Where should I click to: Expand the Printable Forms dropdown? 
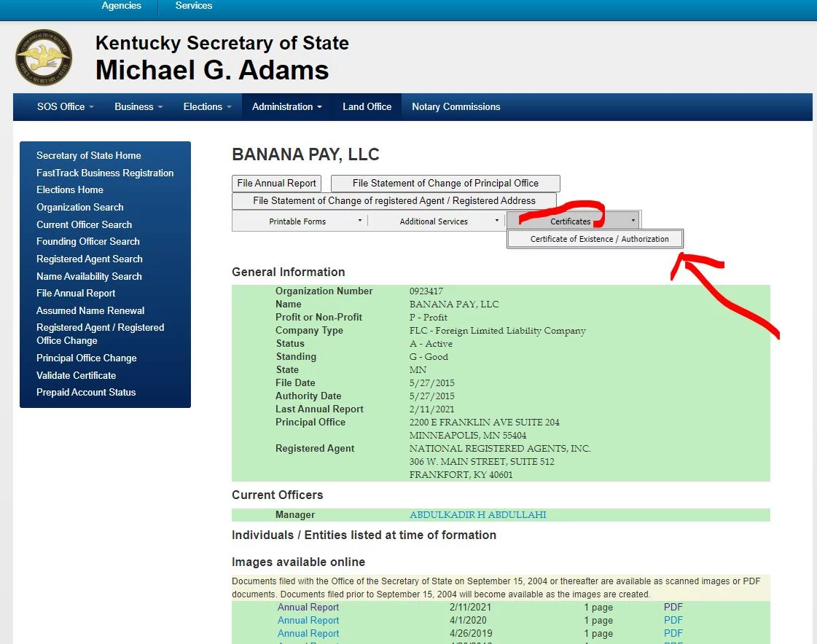click(x=299, y=221)
